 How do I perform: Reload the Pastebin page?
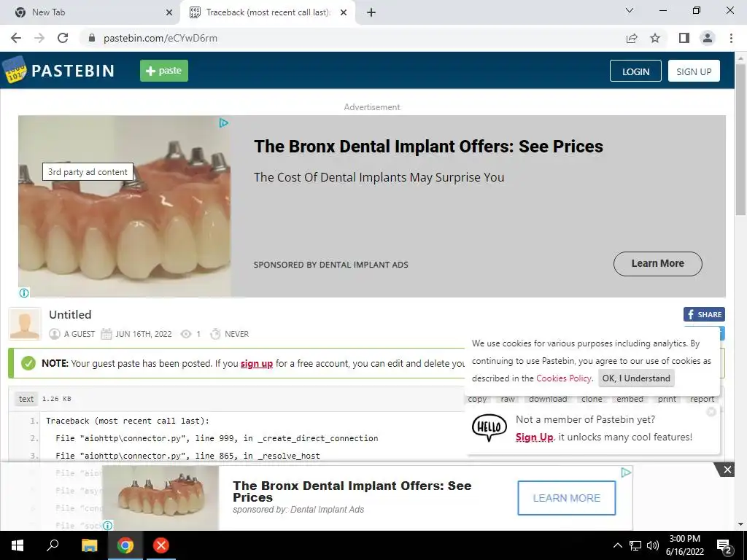(x=63, y=38)
